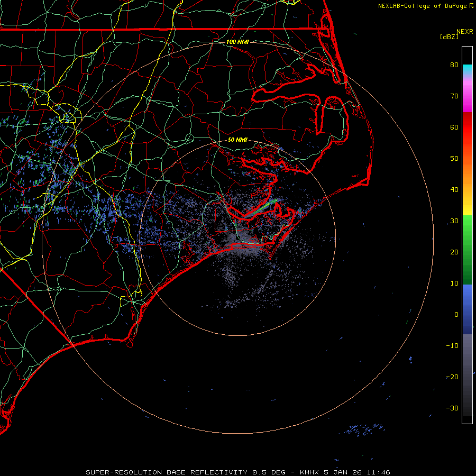Image resolution: width=476 pixels, height=476 pixels.
Task: Click the NEXR label above the scale
Action: point(464,32)
